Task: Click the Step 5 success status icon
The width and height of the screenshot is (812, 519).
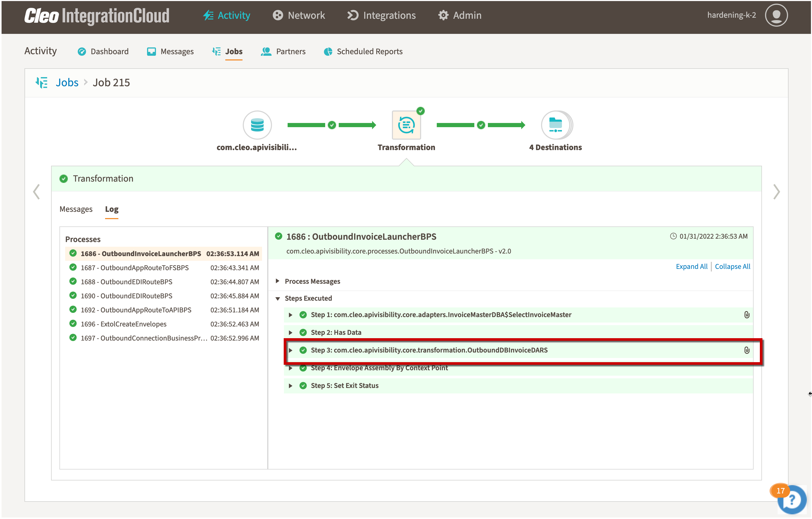Action: pyautogui.click(x=303, y=386)
